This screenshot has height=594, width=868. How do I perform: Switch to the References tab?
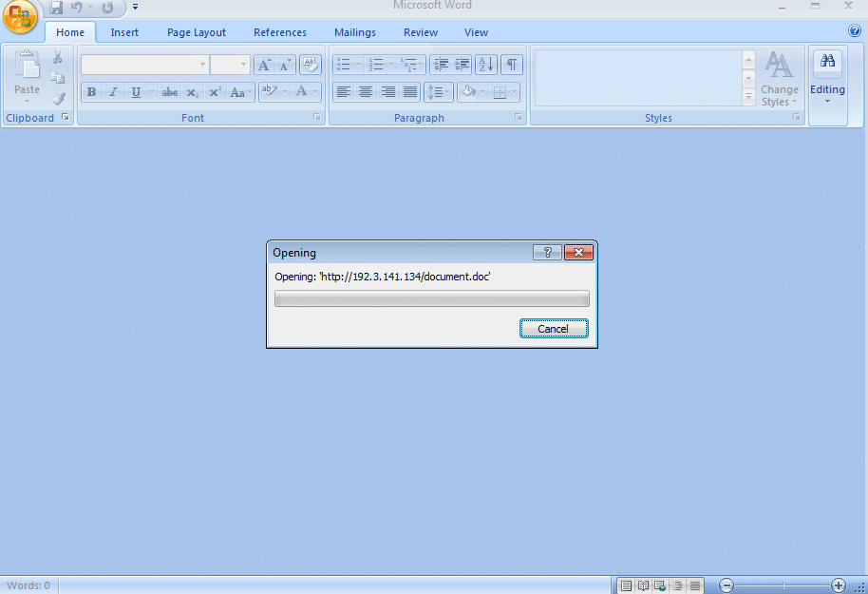coord(280,32)
